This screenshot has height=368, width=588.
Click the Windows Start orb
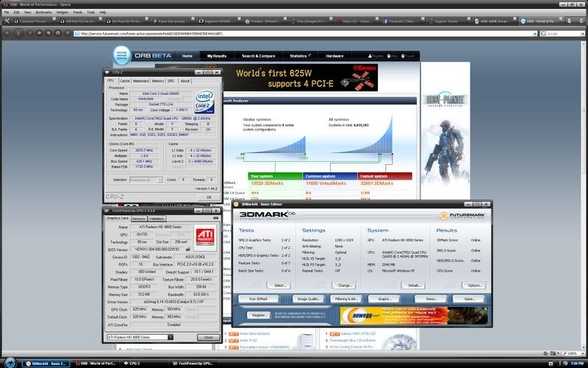(x=10, y=363)
